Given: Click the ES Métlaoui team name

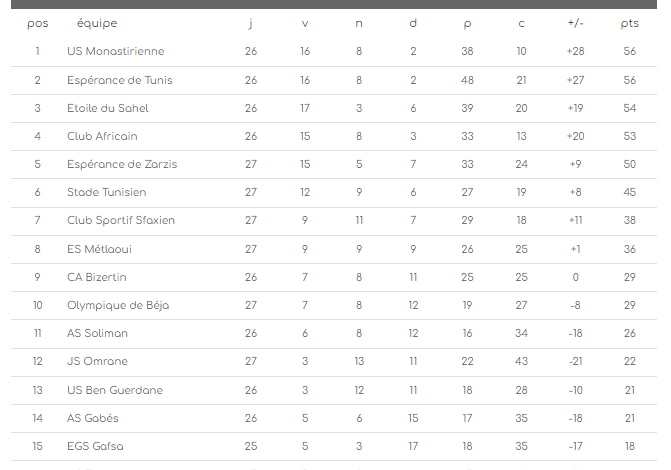Looking at the screenshot, I should point(99,249).
